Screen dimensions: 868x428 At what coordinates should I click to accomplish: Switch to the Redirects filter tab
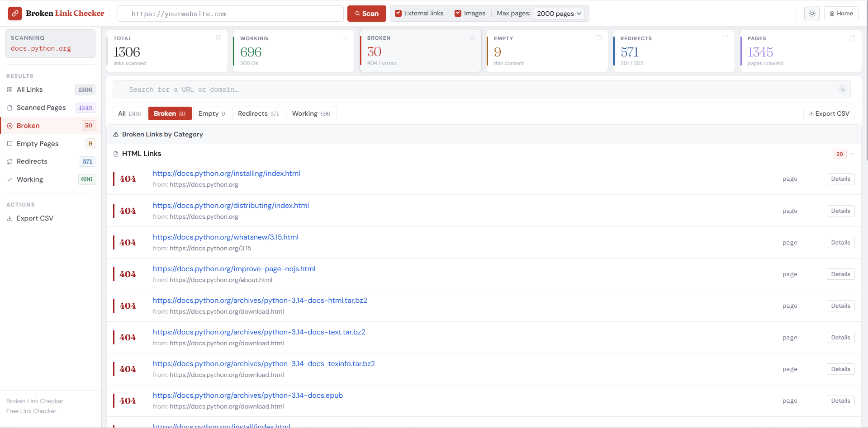pos(258,113)
